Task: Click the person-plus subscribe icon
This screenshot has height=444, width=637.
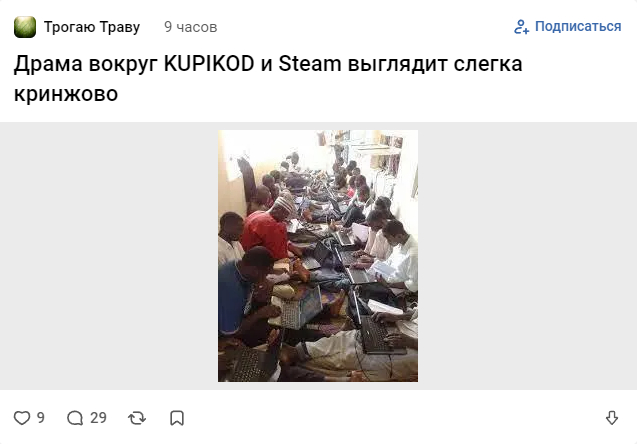Action: (x=522, y=27)
